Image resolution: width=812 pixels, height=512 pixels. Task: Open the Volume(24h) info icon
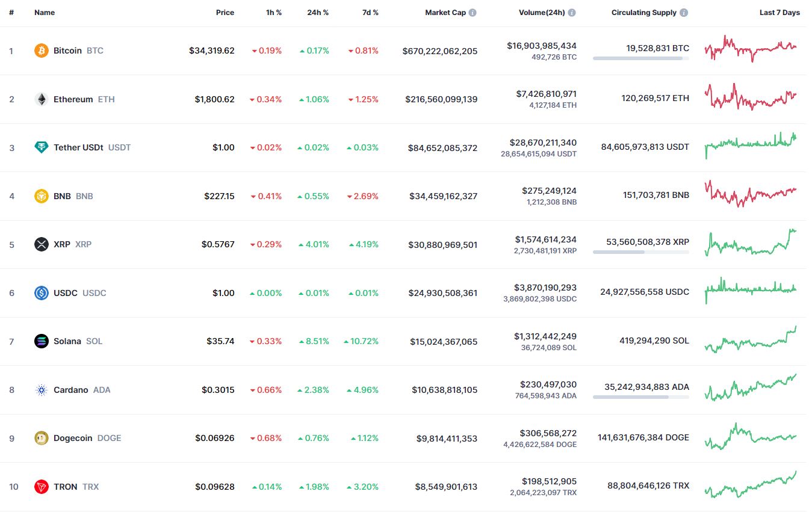click(572, 13)
